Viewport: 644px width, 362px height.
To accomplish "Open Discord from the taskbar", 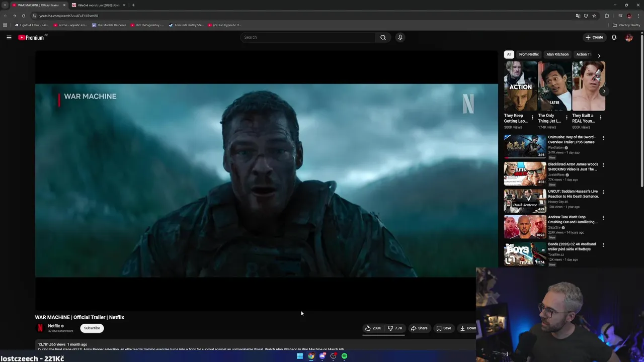I will 323,356.
